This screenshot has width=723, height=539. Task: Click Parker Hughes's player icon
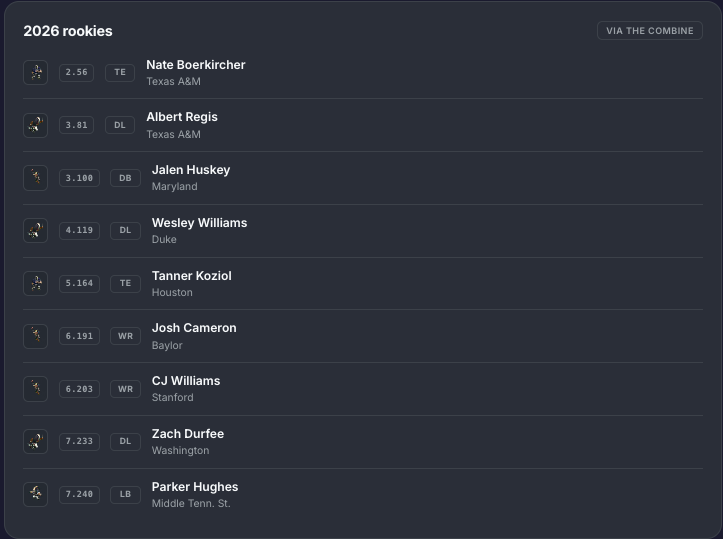point(36,494)
